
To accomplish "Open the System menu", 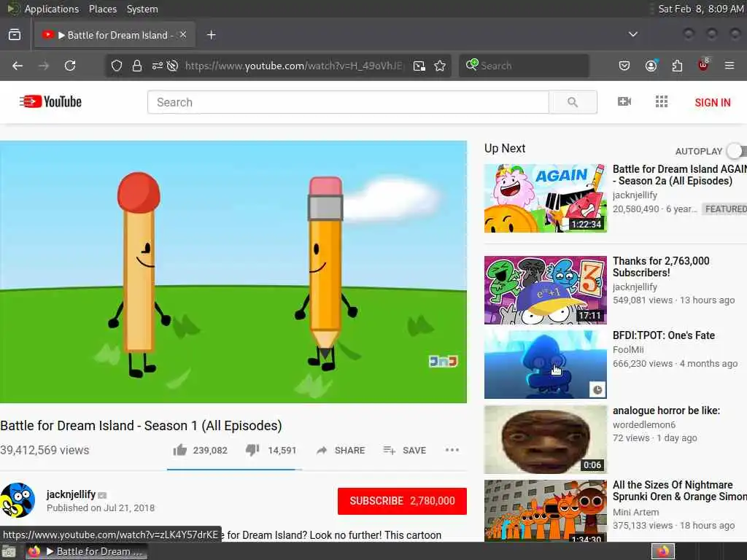I will pyautogui.click(x=142, y=9).
